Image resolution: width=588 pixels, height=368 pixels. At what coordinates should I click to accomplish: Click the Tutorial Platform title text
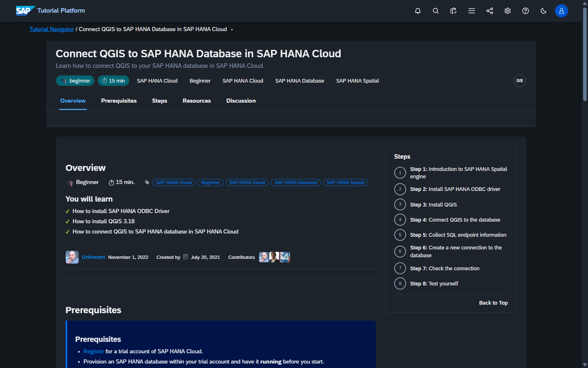pos(61,11)
